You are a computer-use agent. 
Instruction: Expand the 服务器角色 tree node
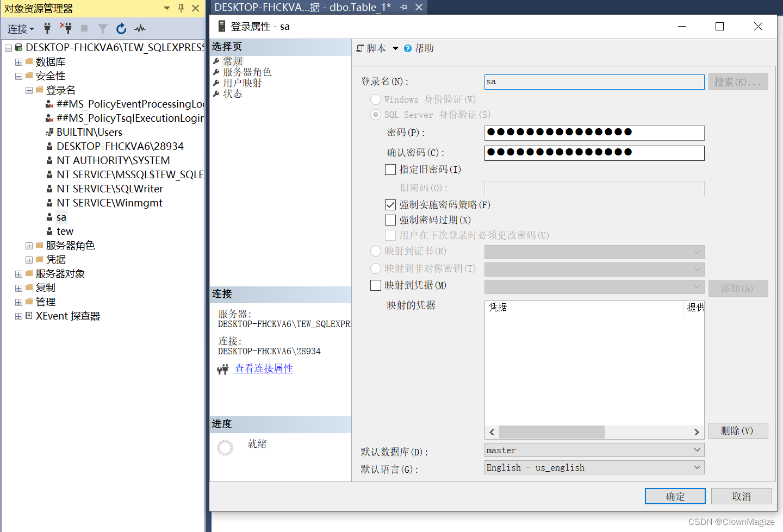(x=28, y=245)
